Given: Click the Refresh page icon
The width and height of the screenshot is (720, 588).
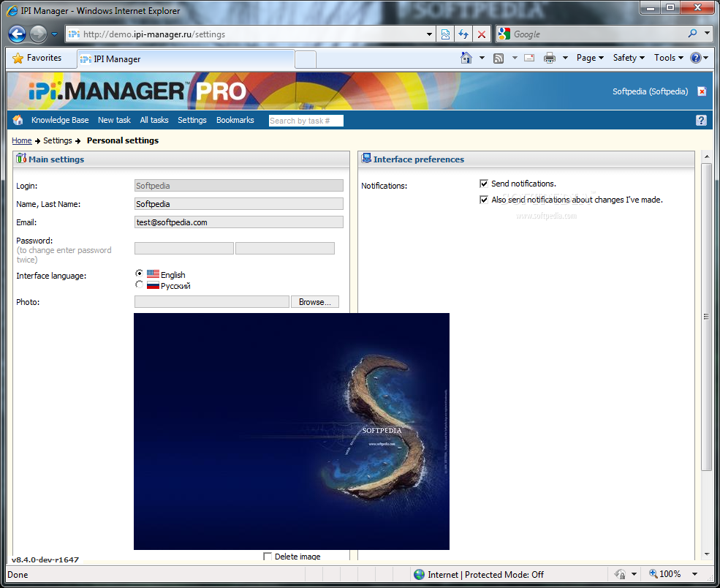Looking at the screenshot, I should click(x=463, y=34).
